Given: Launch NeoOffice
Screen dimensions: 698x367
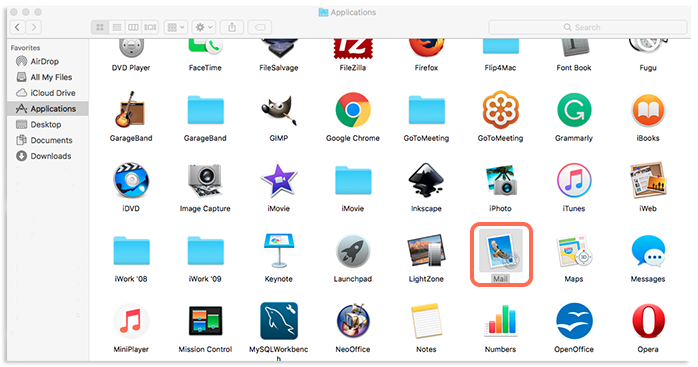Looking at the screenshot, I should 353,321.
